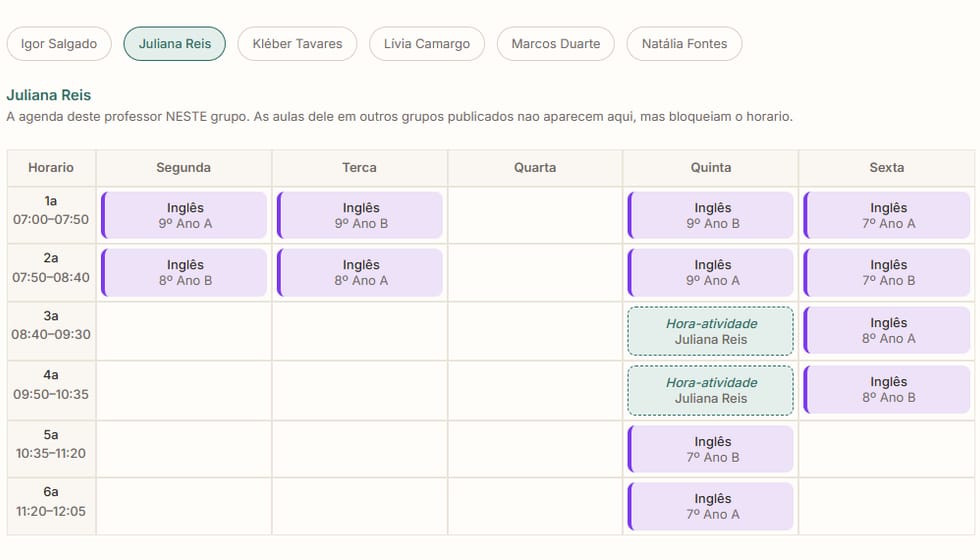Viewport: 980px width, 560px height.
Task: Click the Quarta column header
Action: 535,168
